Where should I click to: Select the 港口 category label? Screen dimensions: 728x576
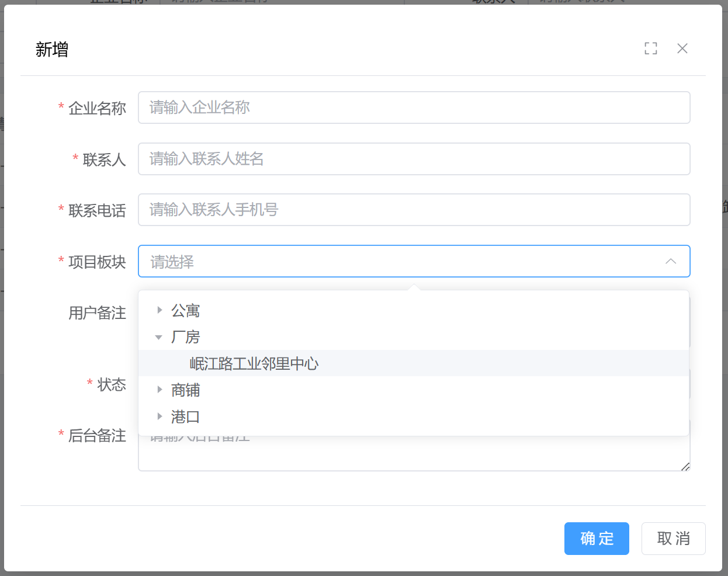point(186,417)
